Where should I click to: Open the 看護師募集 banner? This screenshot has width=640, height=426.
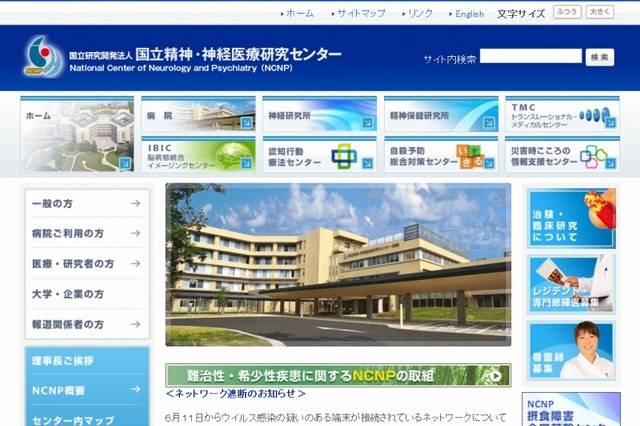pos(571,351)
